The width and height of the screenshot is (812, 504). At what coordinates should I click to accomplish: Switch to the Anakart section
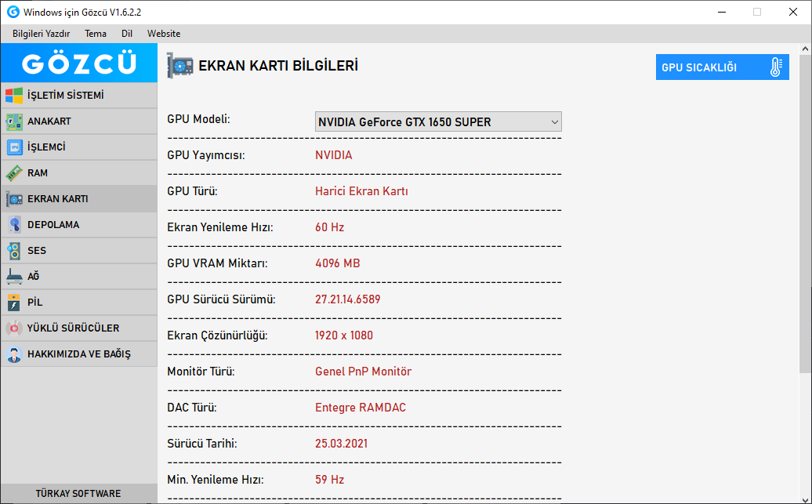coord(78,121)
